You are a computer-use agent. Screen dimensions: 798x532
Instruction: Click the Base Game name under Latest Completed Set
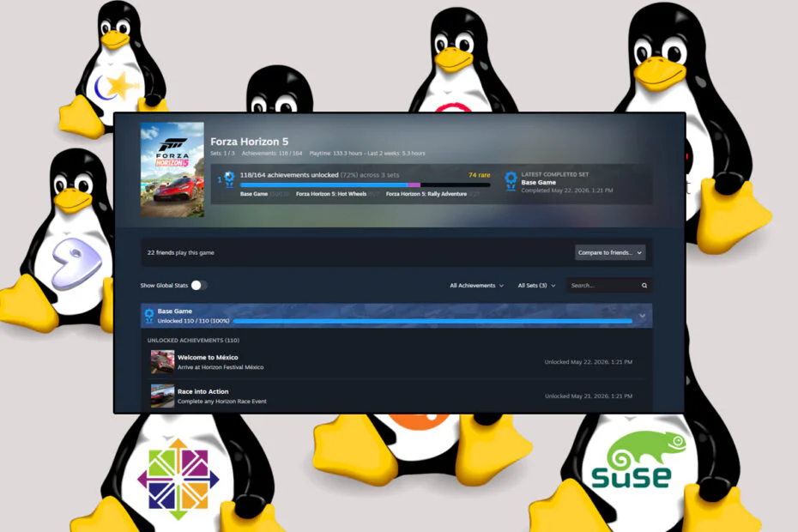pos(539,182)
